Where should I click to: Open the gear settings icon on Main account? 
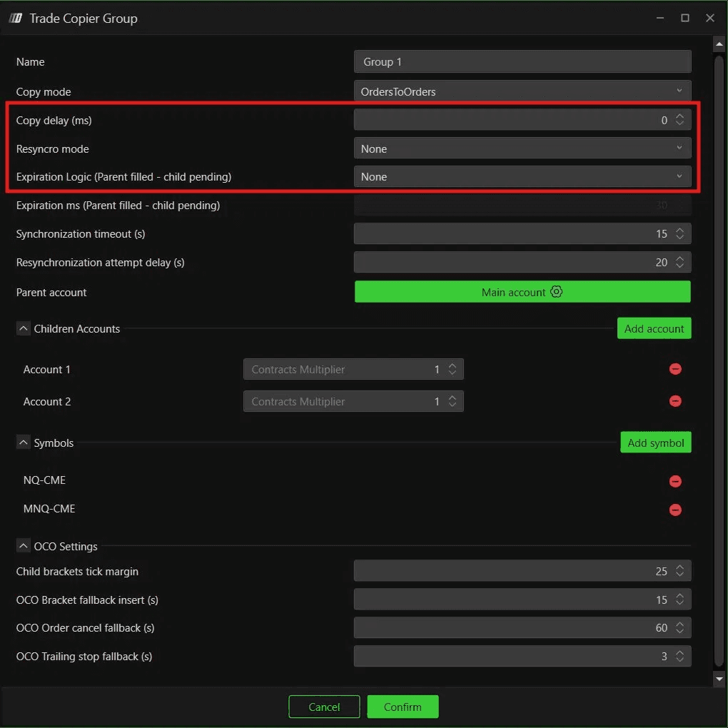click(556, 292)
